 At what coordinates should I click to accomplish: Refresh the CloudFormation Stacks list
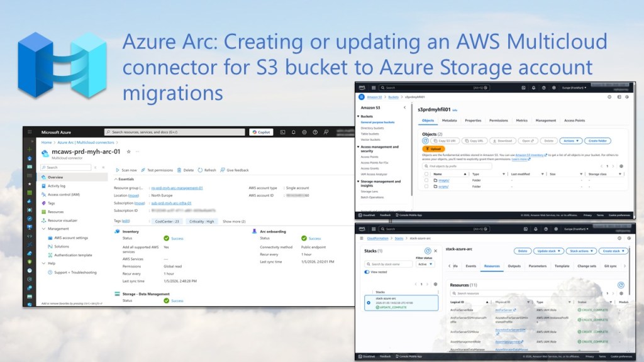[x=428, y=251]
